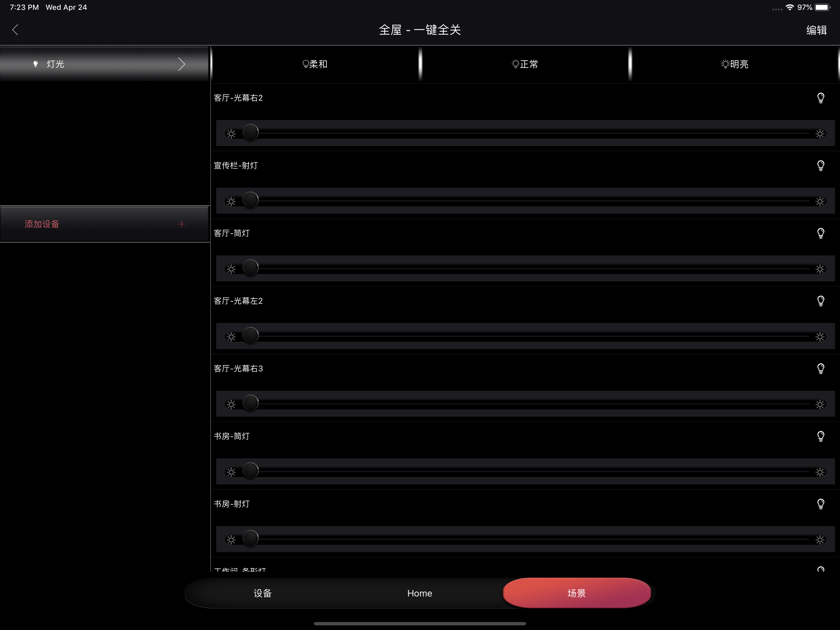Image resolution: width=840 pixels, height=630 pixels.
Task: Toggle the 客厅-光幕右3 bulb switch
Action: [821, 369]
